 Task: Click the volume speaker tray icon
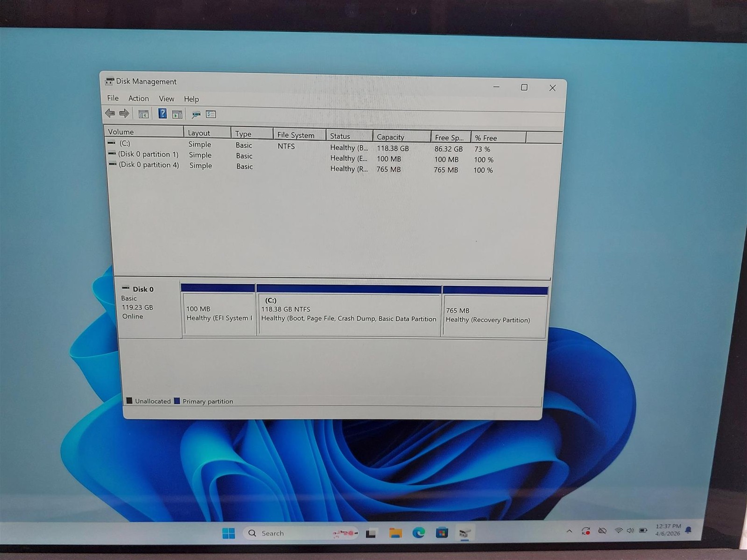[630, 531]
